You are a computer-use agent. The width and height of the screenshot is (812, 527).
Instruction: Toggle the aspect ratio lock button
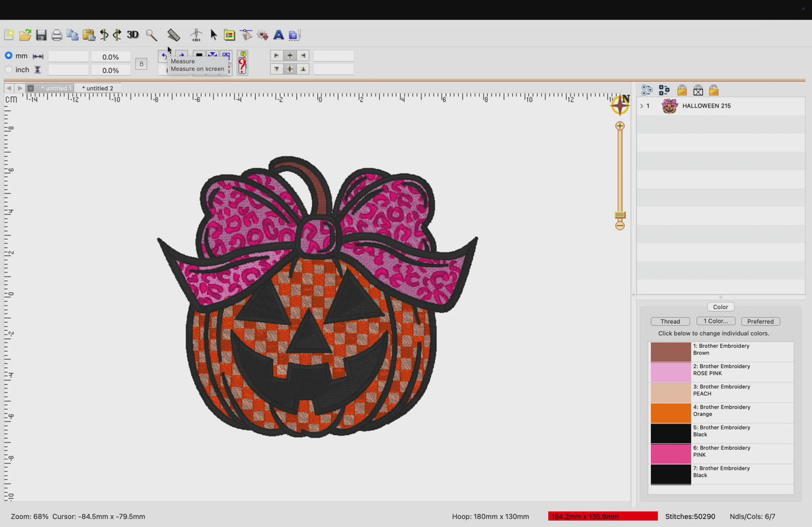pyautogui.click(x=141, y=64)
